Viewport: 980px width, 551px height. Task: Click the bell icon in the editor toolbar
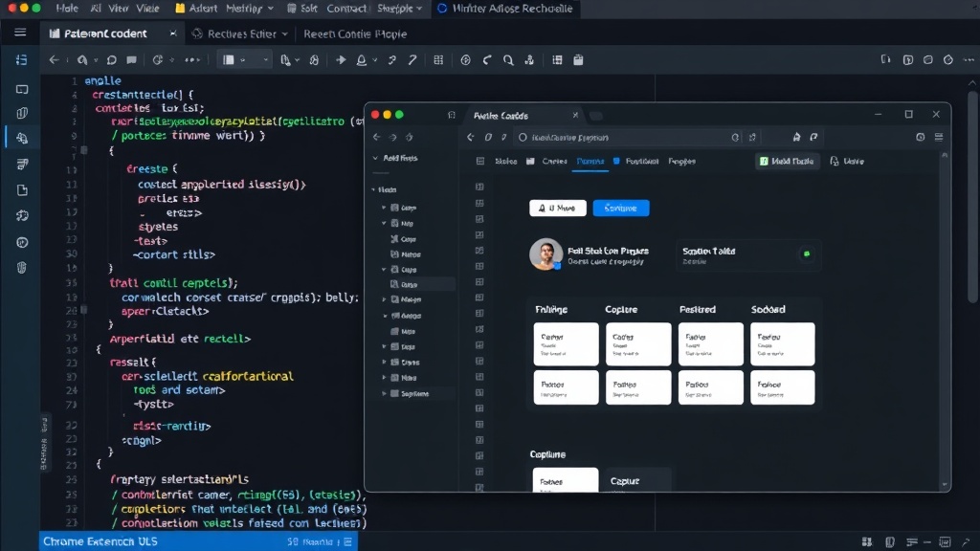tap(361, 60)
